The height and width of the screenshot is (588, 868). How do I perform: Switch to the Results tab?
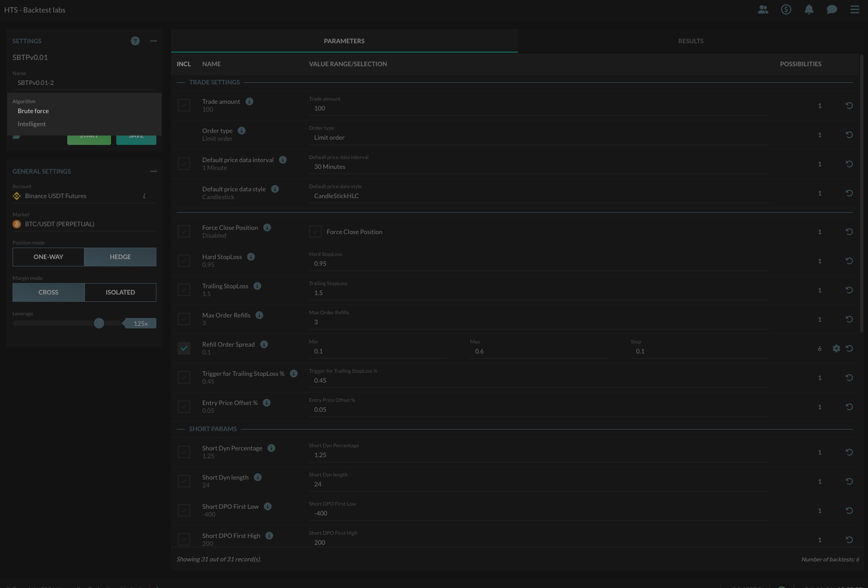coord(691,41)
